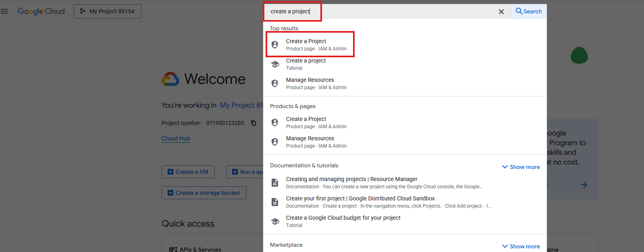Select the Create a project Tutorial result

click(306, 64)
